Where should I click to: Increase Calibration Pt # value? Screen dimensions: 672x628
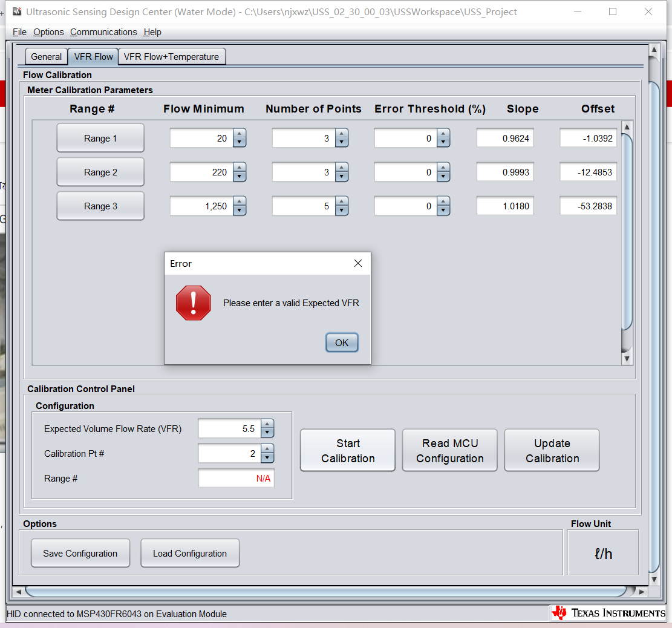pyautogui.click(x=267, y=449)
